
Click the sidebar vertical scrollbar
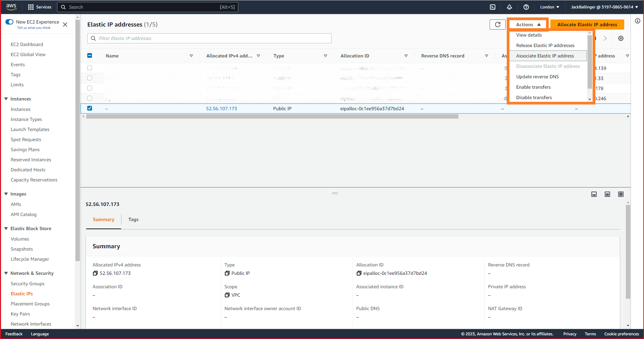78,140
